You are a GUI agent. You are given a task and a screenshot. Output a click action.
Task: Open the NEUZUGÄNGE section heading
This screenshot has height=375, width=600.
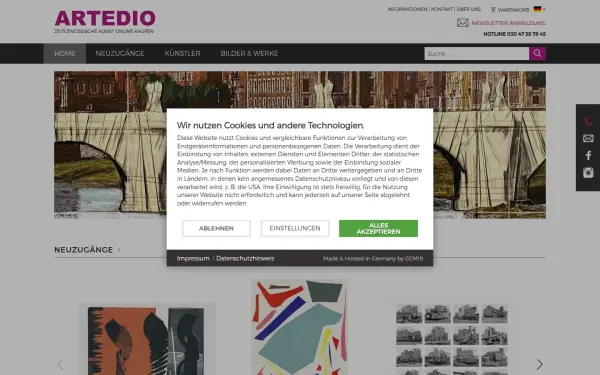(84, 250)
